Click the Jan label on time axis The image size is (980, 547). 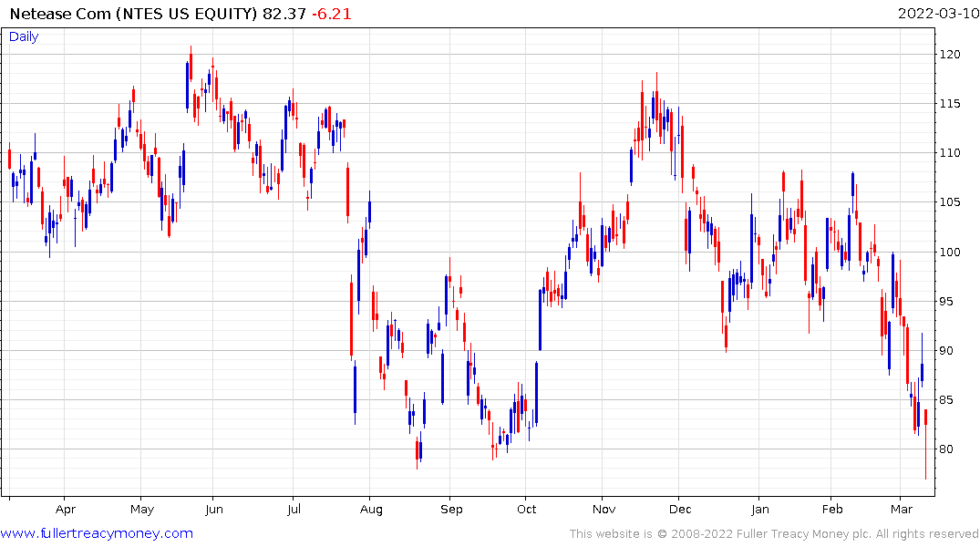tap(760, 510)
